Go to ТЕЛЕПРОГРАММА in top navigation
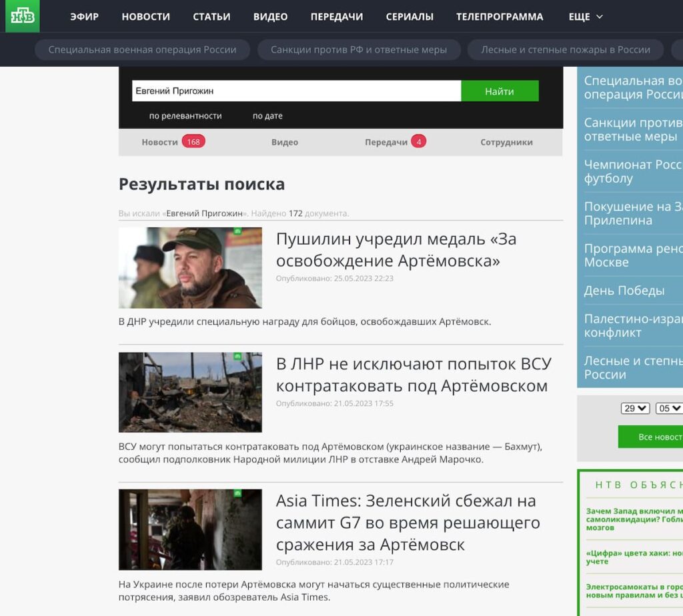The width and height of the screenshot is (683, 616). tap(500, 17)
